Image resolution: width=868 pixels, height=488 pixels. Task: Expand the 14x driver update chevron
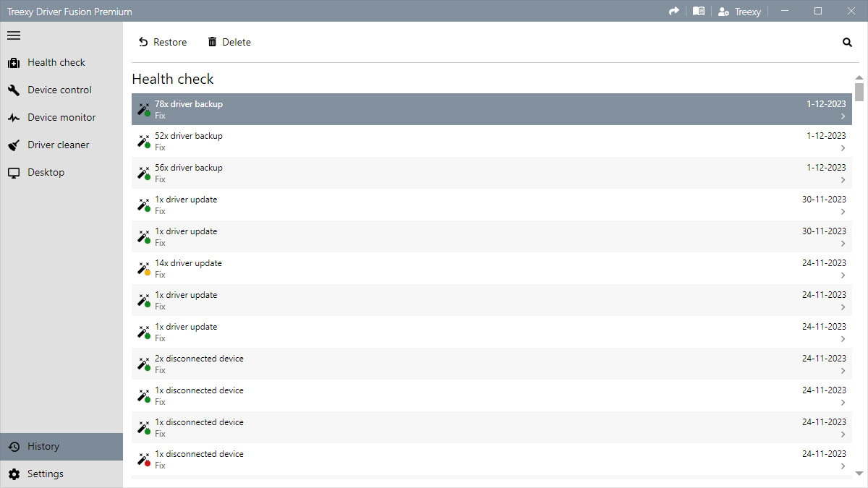(843, 275)
